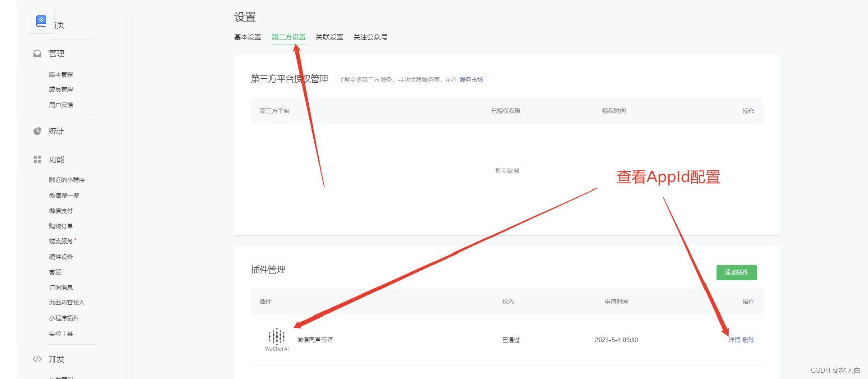The width and height of the screenshot is (868, 379).
Task: Select the 第三方设置 tab
Action: pyautogui.click(x=289, y=37)
